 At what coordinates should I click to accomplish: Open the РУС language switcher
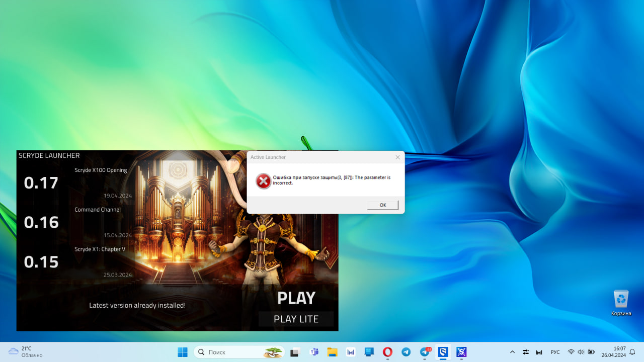pos(555,352)
